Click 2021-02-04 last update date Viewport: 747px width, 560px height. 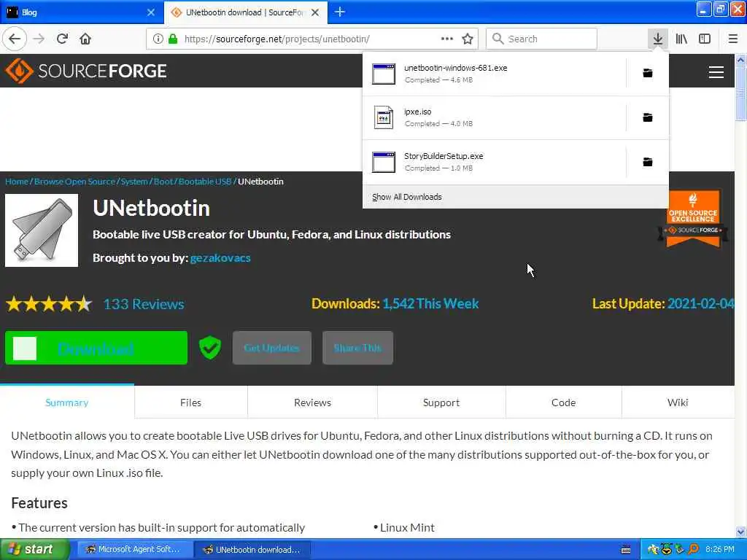[701, 304]
